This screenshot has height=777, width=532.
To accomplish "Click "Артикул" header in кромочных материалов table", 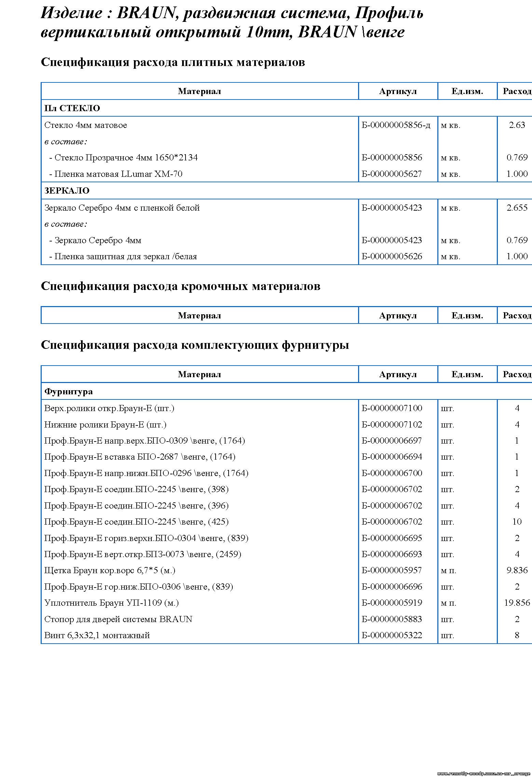I will point(398,315).
